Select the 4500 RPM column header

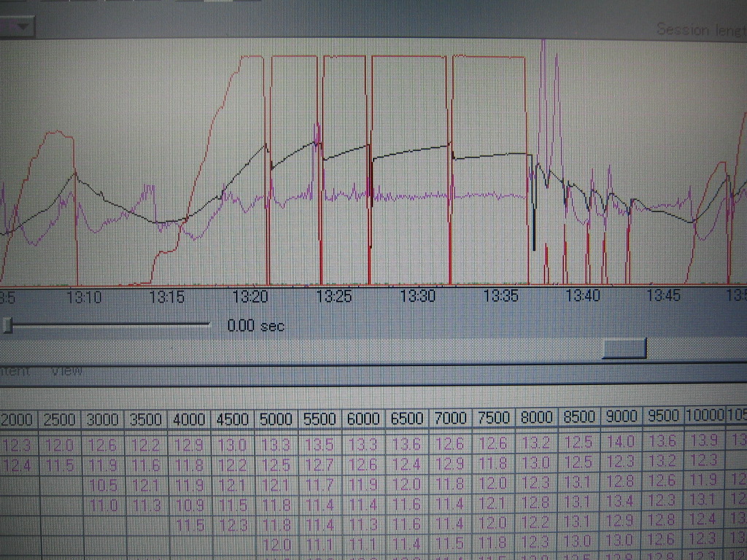233,419
